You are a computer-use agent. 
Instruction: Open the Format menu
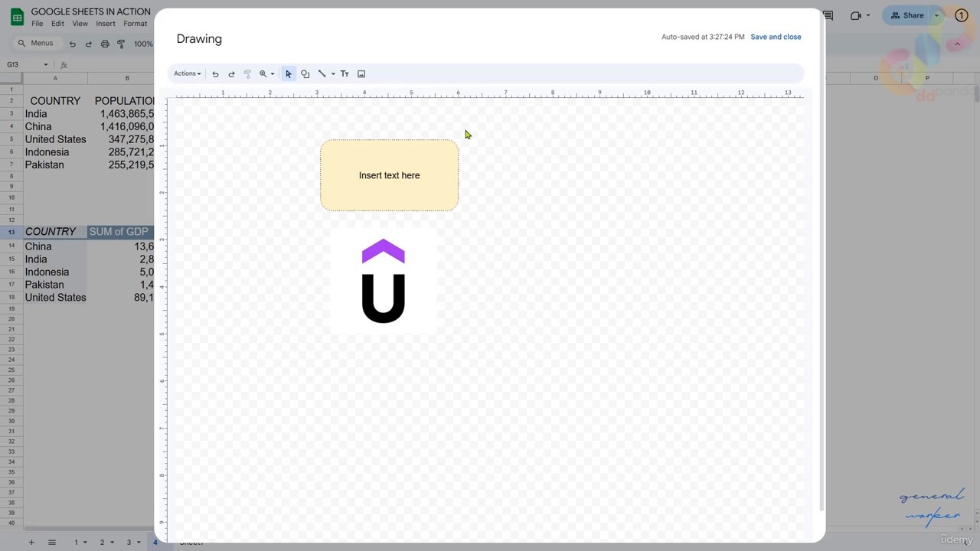click(135, 24)
